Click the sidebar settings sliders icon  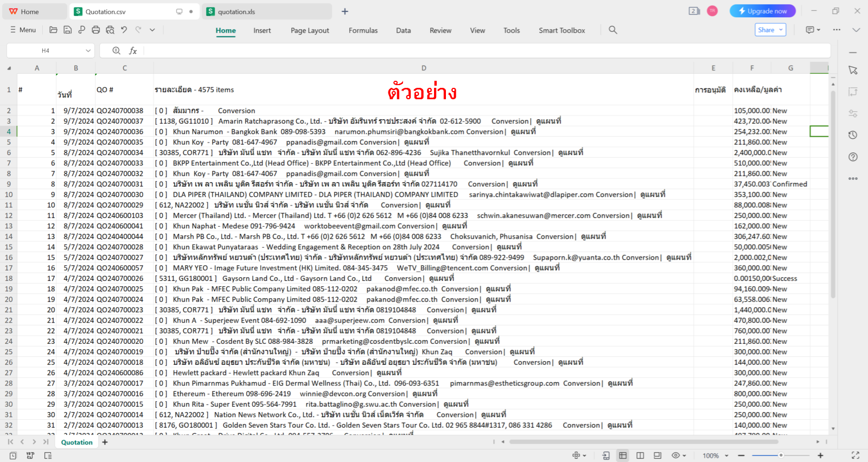[x=853, y=113]
